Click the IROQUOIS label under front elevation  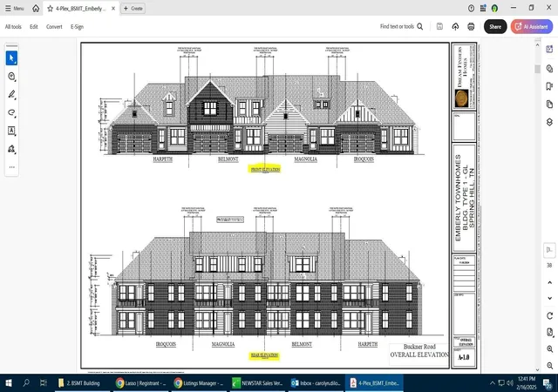click(364, 159)
